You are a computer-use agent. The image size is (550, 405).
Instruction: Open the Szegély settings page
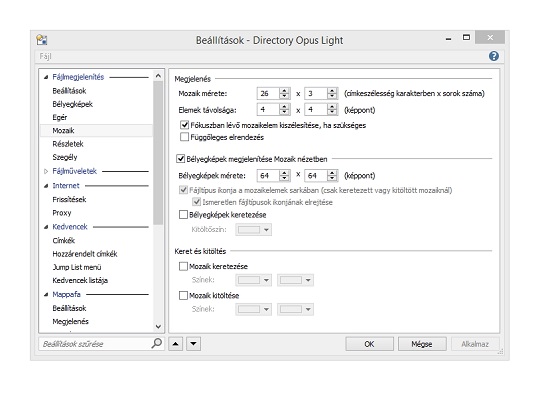coord(65,157)
